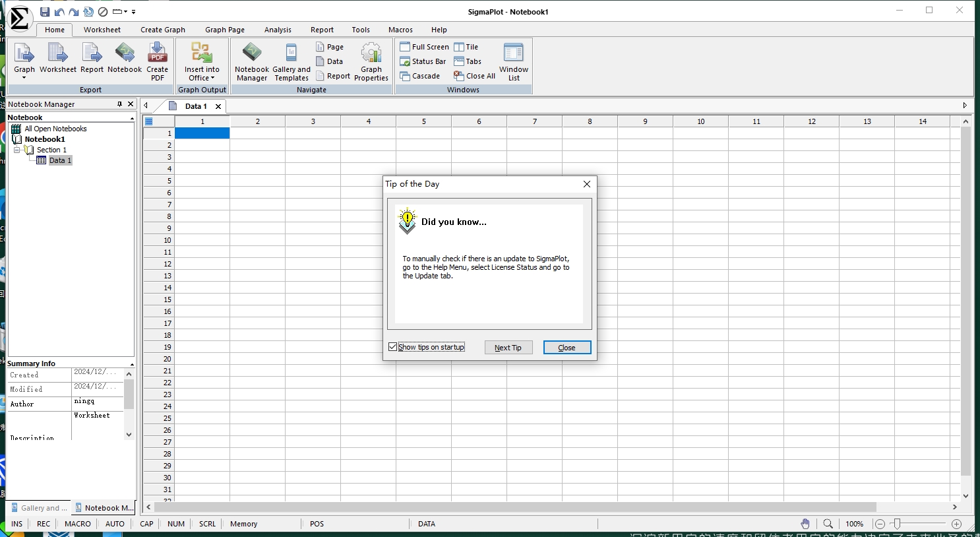Open Gallery and Templates ribbon icon
The image size is (980, 537).
[x=291, y=61]
